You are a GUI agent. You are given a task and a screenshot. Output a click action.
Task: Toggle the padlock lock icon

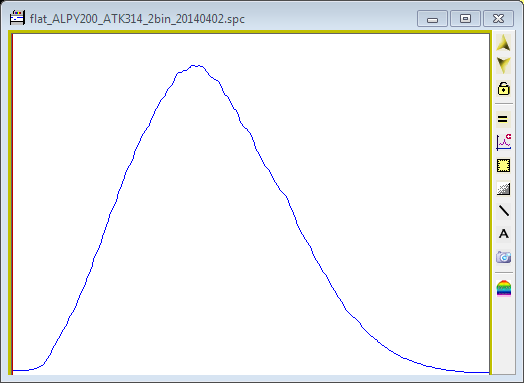click(504, 88)
